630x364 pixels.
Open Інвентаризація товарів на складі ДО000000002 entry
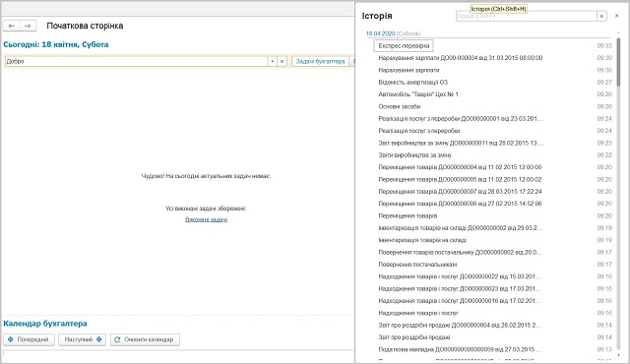click(x=461, y=228)
